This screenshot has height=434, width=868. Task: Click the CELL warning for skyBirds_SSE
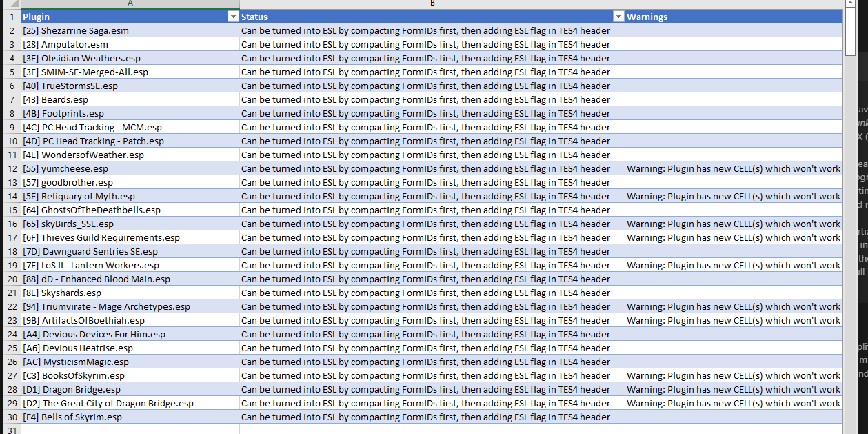[x=734, y=224]
